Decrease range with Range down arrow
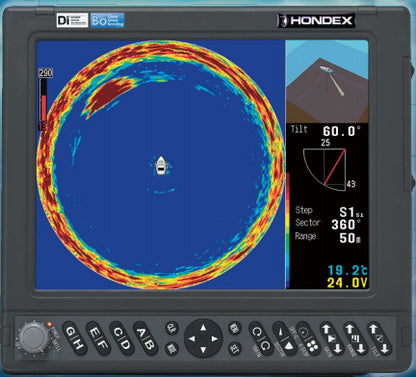The height and width of the screenshot is (377, 416). click(x=360, y=348)
